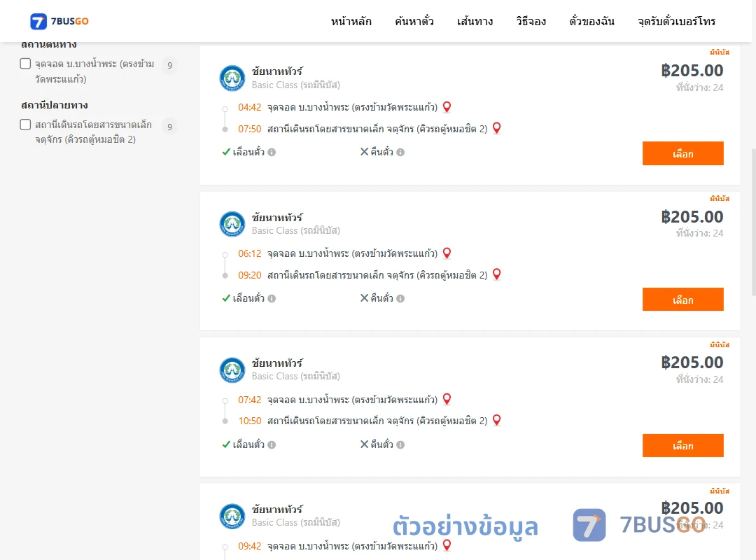Go to the เส้นทาง menu item
Image resolution: width=756 pixels, height=560 pixels.
(x=475, y=21)
